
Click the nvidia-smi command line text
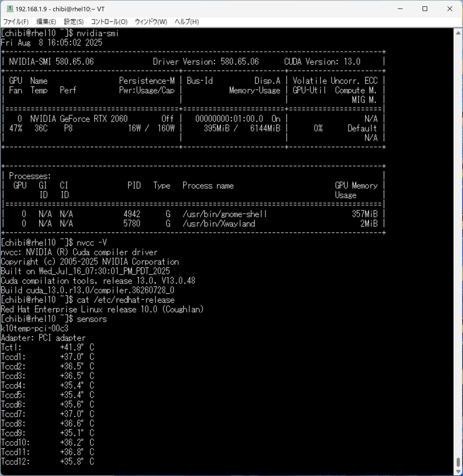97,33
